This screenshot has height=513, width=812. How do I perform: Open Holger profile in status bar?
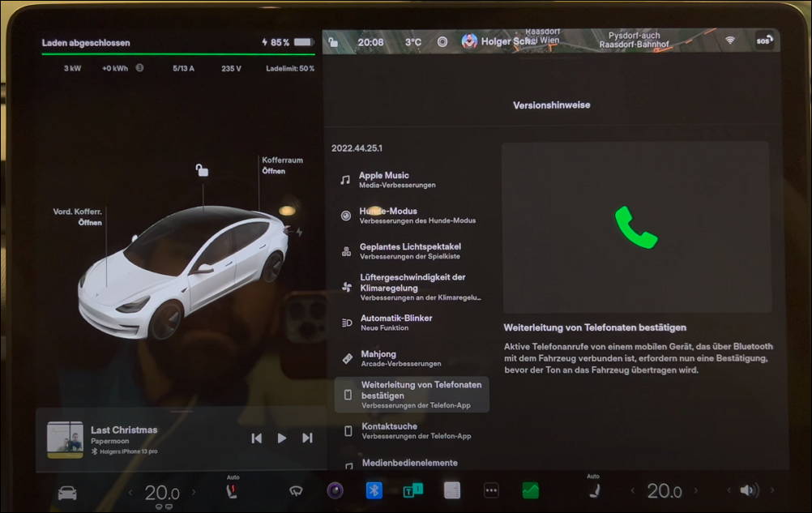pyautogui.click(x=497, y=41)
